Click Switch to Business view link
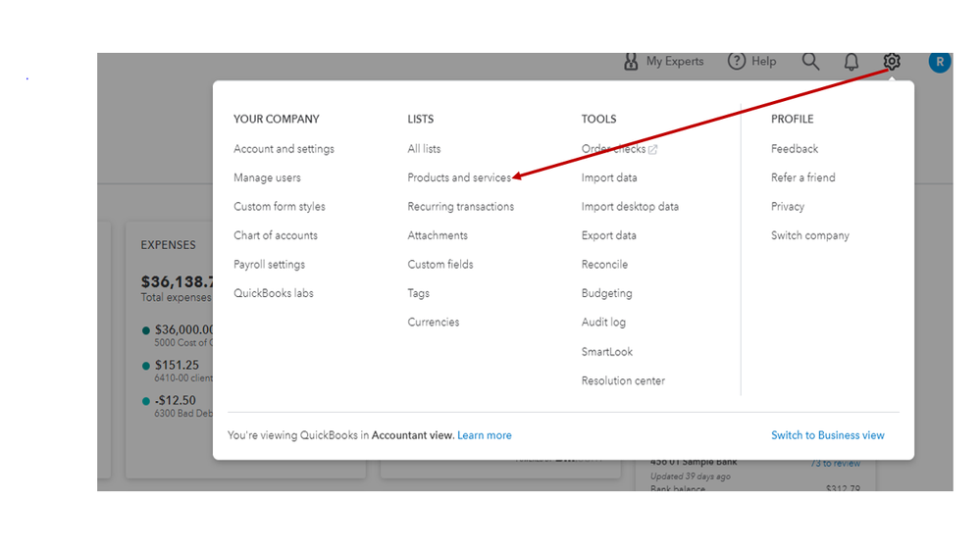Image resolution: width=980 pixels, height=551 pixels. click(x=827, y=435)
